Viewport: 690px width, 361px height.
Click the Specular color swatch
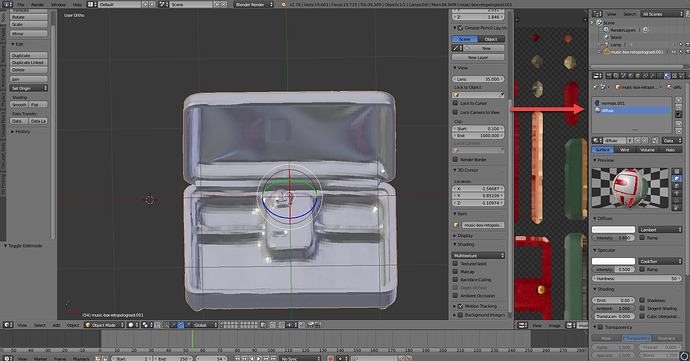point(613,261)
